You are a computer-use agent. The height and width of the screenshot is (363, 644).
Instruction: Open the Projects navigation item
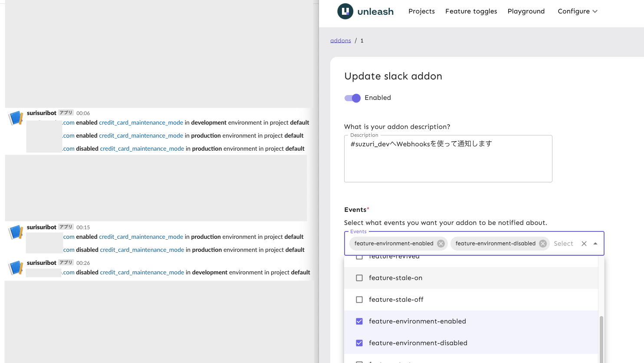coord(421,11)
